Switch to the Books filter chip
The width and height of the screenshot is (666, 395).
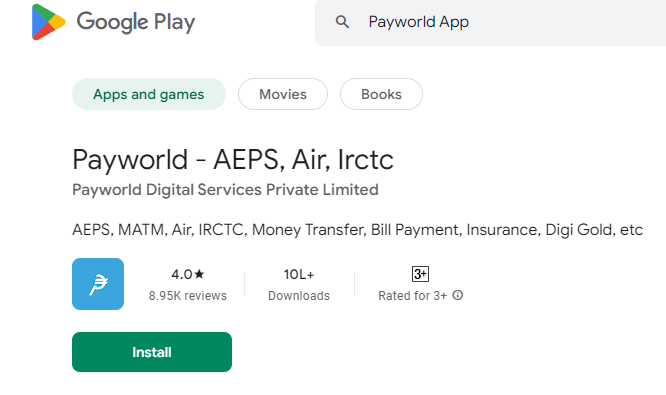pos(381,94)
